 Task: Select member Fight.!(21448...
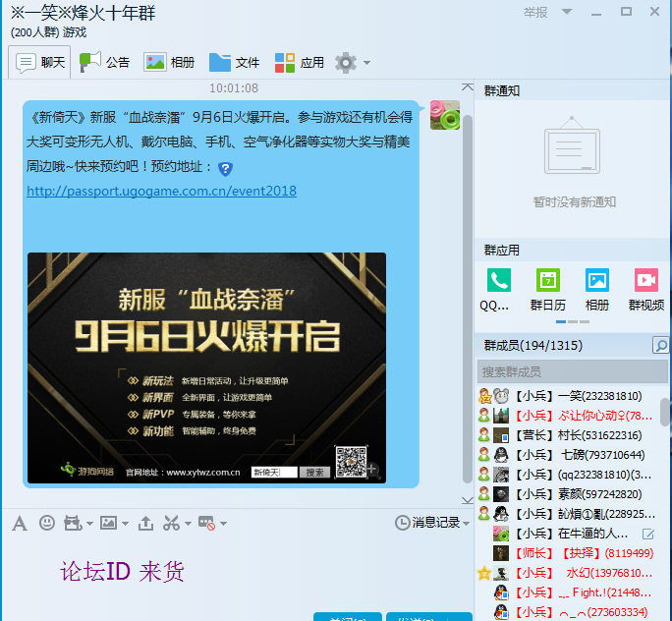click(x=568, y=593)
